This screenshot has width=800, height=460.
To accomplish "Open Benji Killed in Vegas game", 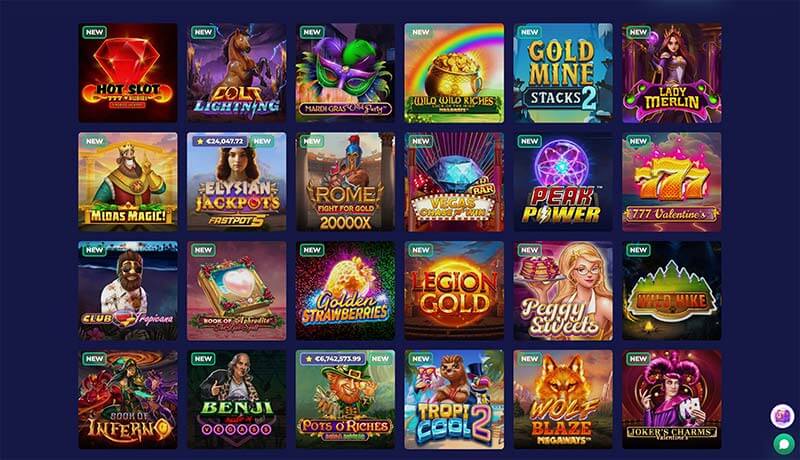I will [x=237, y=399].
